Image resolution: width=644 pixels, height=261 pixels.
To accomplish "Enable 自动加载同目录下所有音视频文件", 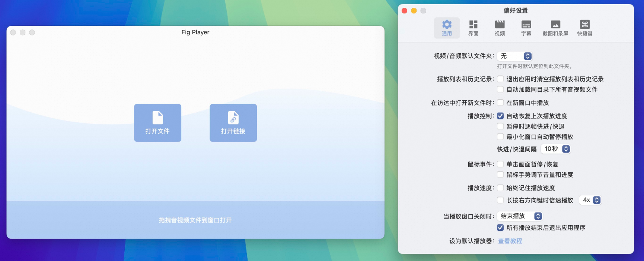I will click(x=501, y=89).
